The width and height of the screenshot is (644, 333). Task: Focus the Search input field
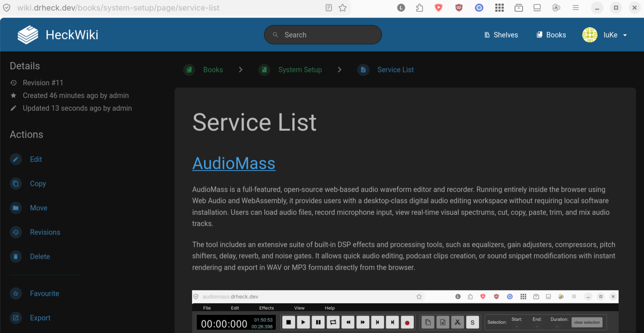[x=323, y=35]
